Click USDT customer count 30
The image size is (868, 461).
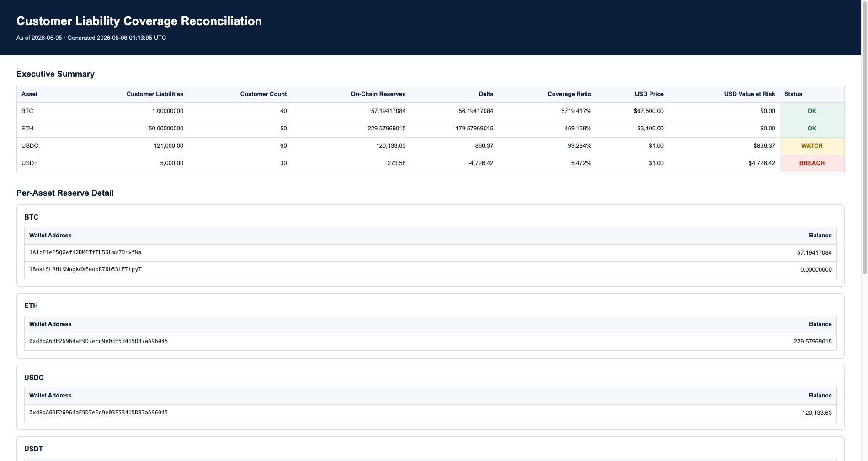click(x=283, y=163)
